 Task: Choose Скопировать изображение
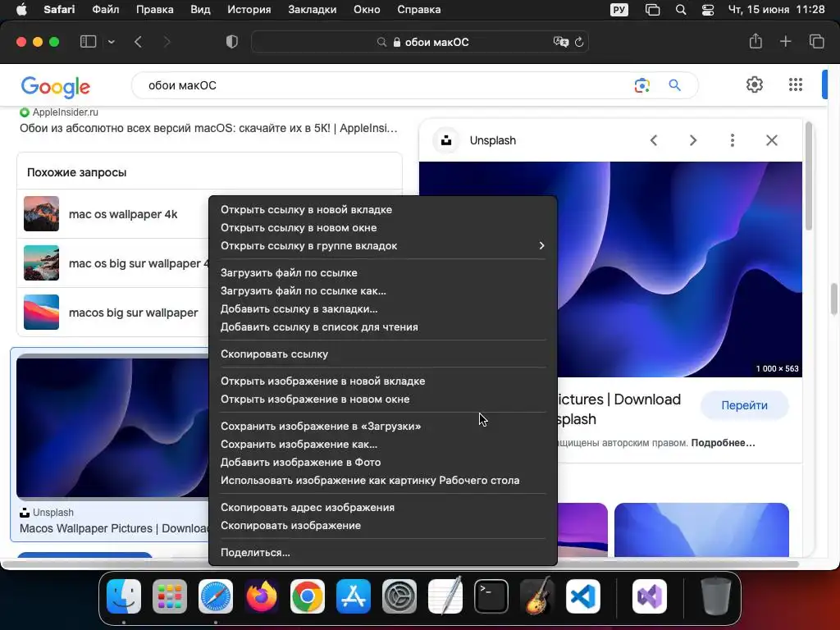(382, 526)
